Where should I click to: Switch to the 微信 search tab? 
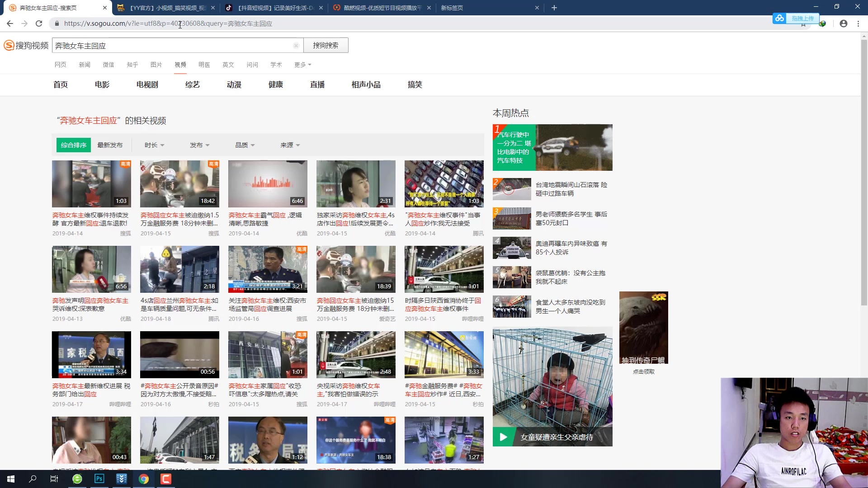point(108,65)
